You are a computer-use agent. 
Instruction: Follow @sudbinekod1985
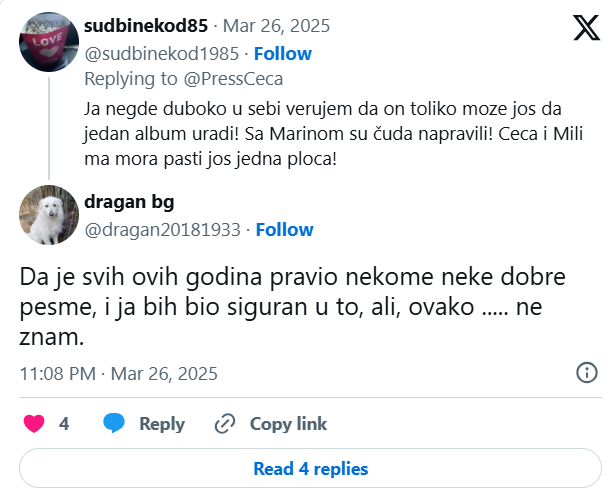tap(283, 53)
